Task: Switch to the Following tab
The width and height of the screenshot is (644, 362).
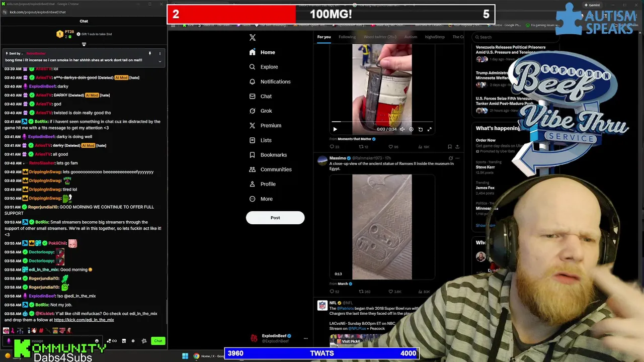Action: 347,37
